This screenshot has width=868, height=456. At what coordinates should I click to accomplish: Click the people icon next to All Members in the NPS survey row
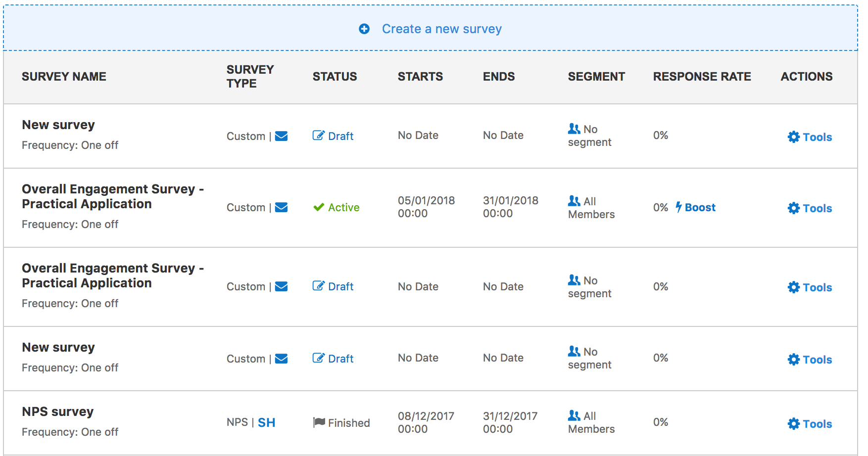pyautogui.click(x=574, y=415)
